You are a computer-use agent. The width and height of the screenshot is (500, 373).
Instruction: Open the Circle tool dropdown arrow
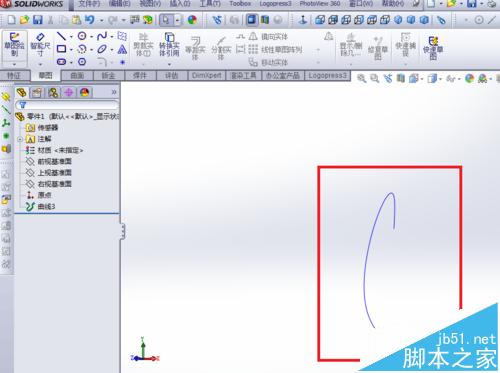click(91, 37)
